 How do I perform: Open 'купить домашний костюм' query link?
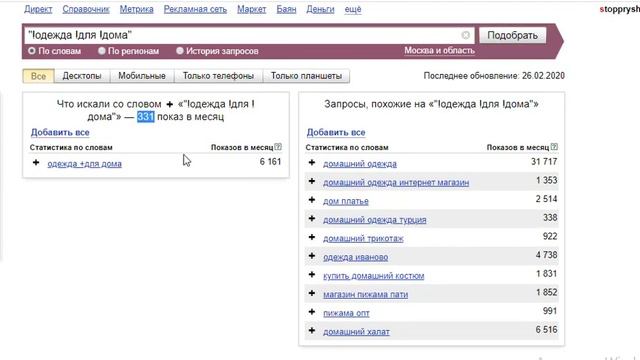click(373, 276)
